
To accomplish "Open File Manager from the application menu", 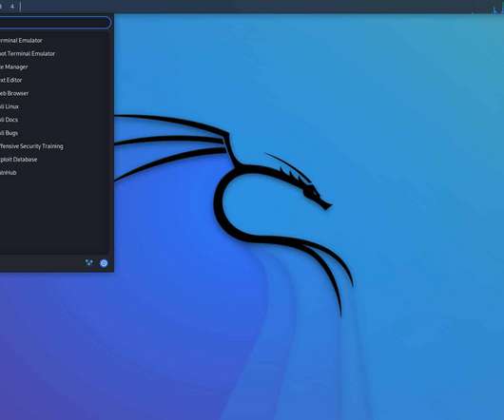I will (14, 67).
